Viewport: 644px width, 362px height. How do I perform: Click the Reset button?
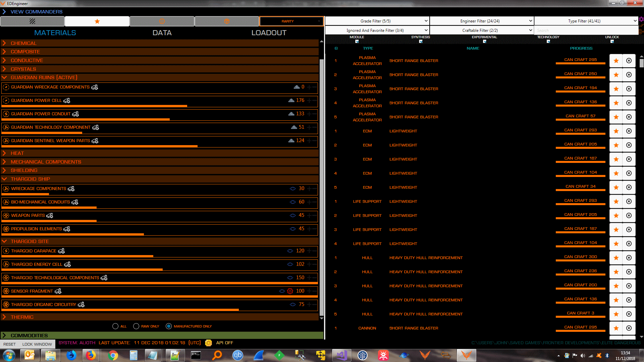[9, 344]
